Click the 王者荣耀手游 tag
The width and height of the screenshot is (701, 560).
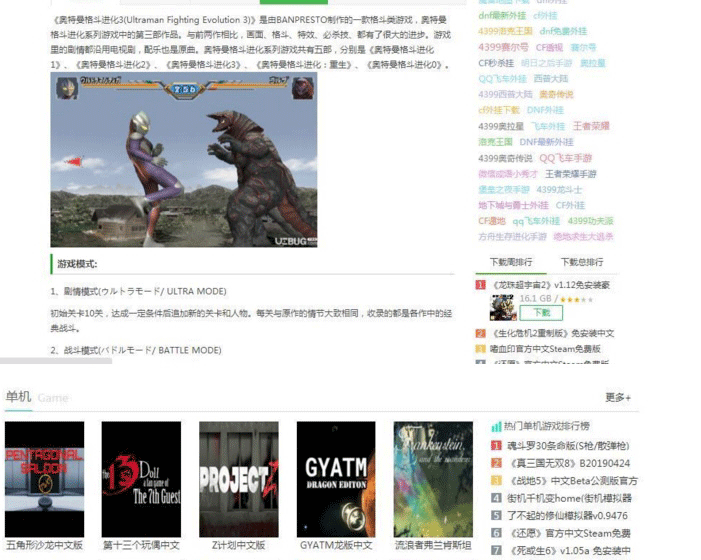[x=570, y=174]
